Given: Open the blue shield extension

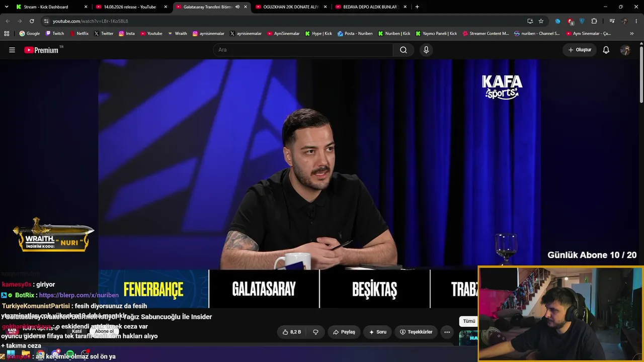Looking at the screenshot, I should click(582, 21).
